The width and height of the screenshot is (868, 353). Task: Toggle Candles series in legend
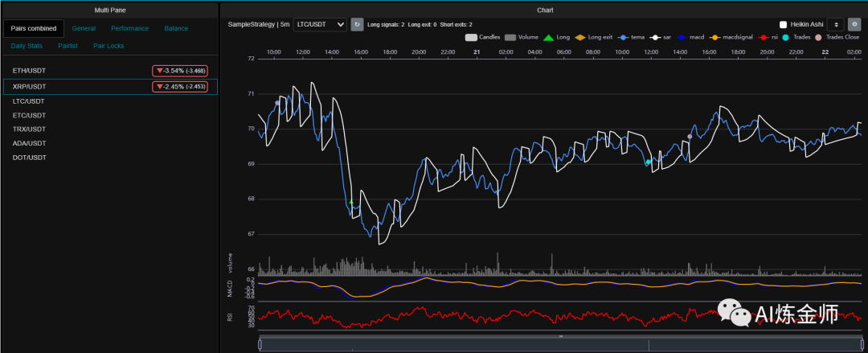483,37
